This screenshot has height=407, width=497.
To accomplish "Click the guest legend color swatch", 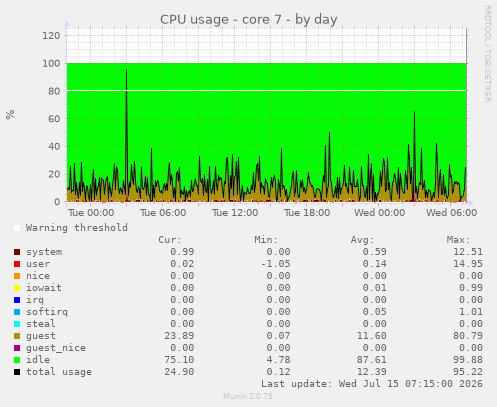I will [17, 336].
